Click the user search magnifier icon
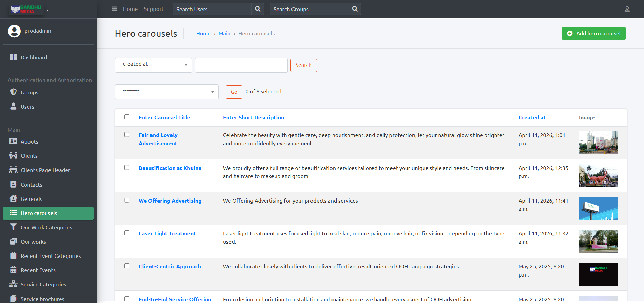The height and width of the screenshot is (303, 644). [x=258, y=9]
